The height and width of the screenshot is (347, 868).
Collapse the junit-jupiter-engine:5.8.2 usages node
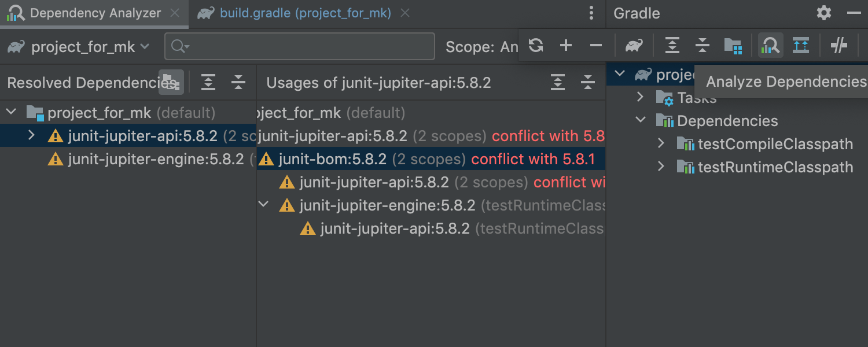pos(264,205)
